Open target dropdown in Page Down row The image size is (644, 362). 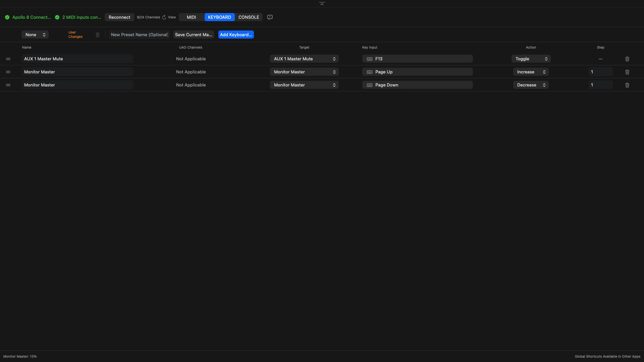point(304,85)
